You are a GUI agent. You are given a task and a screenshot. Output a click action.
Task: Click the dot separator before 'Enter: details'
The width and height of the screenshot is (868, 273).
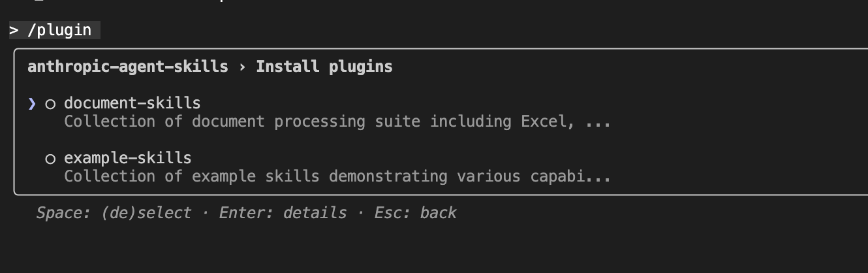206,213
